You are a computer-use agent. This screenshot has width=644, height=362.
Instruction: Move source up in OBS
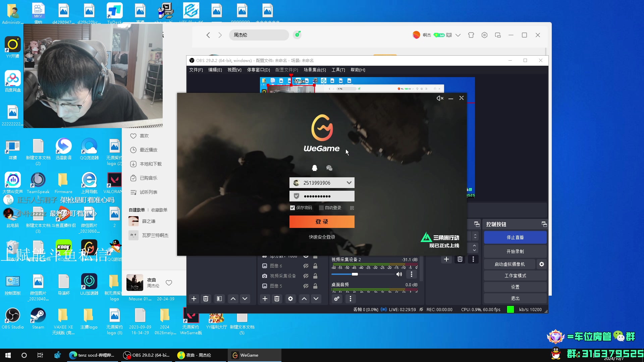(304, 299)
